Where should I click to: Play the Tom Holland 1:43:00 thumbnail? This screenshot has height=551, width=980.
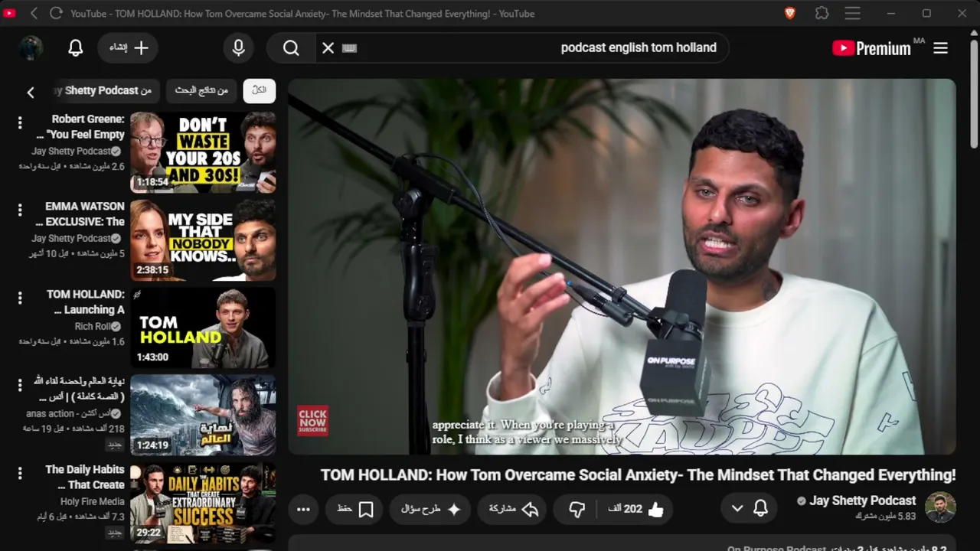[x=203, y=328]
